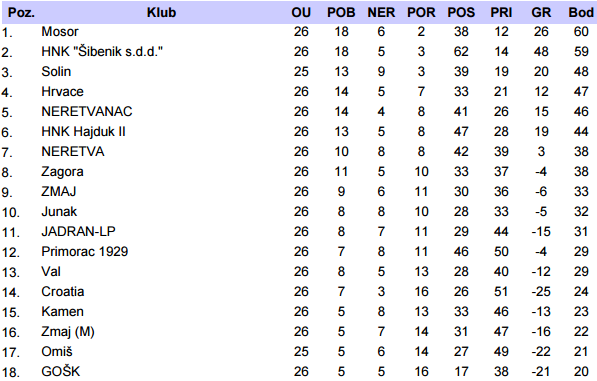Image resolution: width=597 pixels, height=381 pixels.
Task: Click the OU column header
Action: pyautogui.click(x=301, y=13)
